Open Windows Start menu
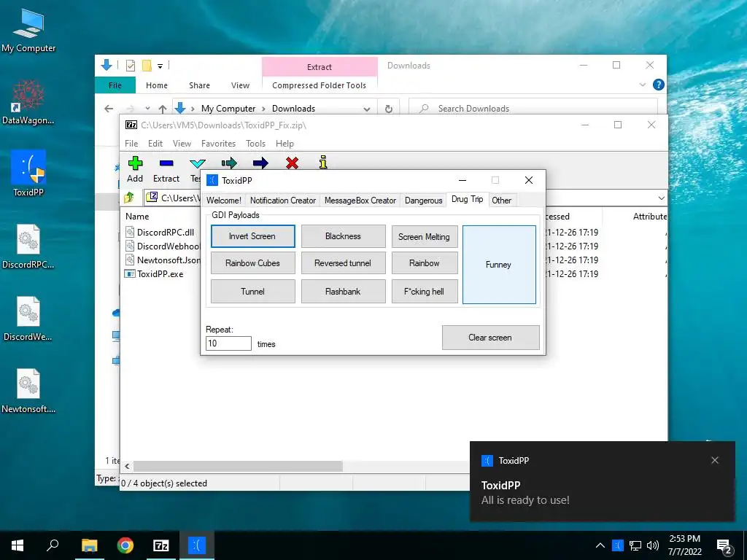Image resolution: width=747 pixels, height=560 pixels. (18, 545)
